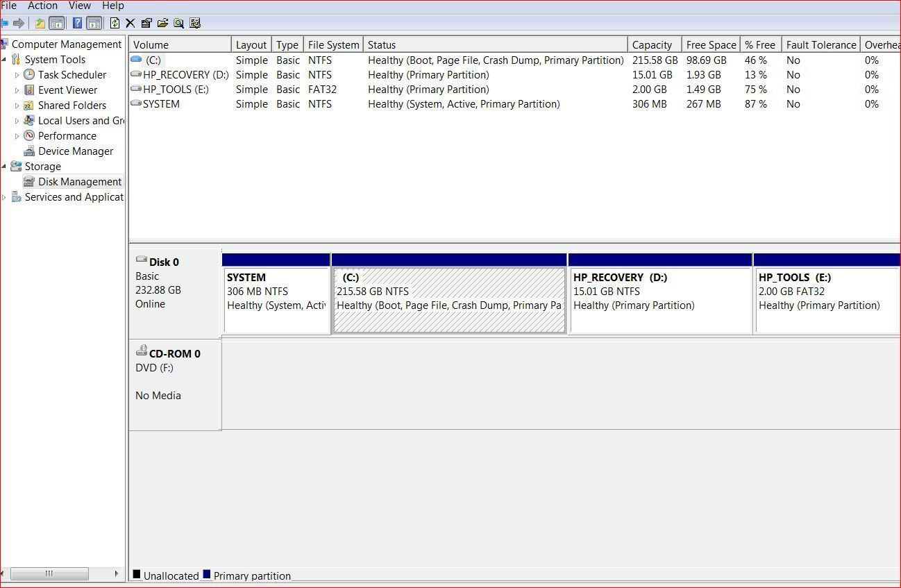Select HP_TOOLS (E:) partition block
The height and width of the screenshot is (588, 901).
point(827,294)
